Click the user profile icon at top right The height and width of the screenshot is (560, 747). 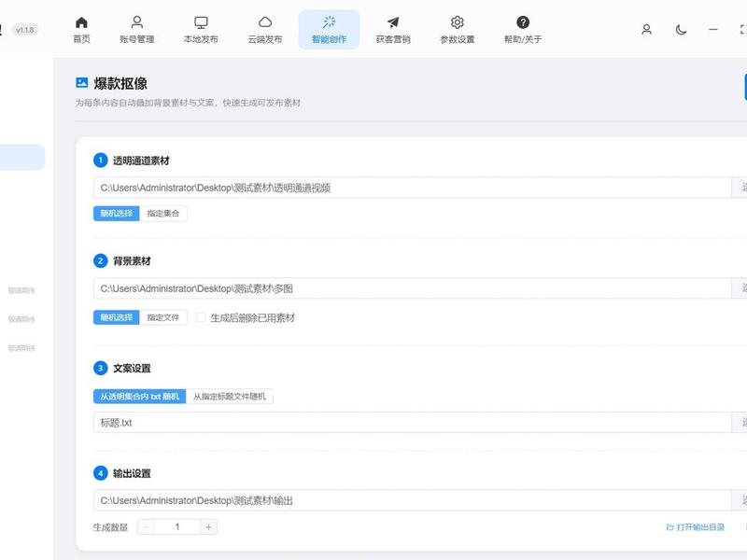646,30
